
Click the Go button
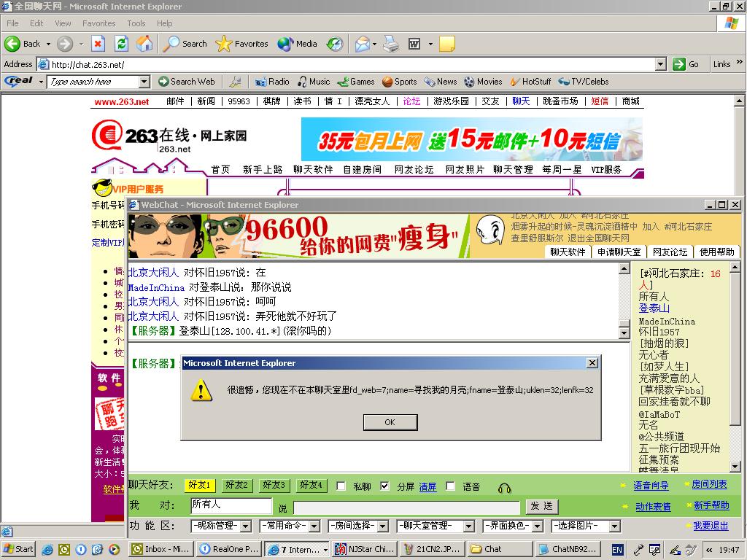tap(686, 64)
